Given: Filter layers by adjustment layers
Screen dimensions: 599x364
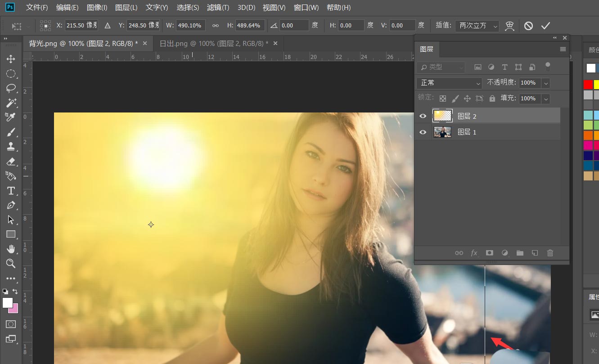Looking at the screenshot, I should [491, 67].
